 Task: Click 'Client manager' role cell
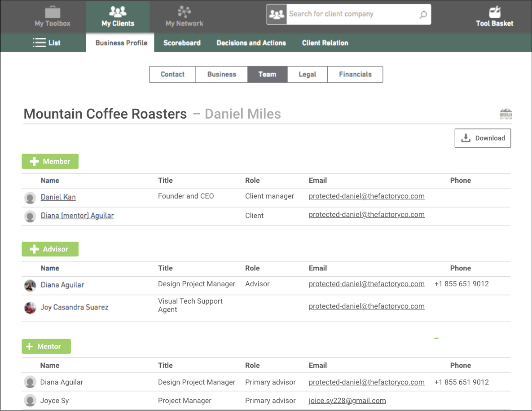(x=269, y=196)
